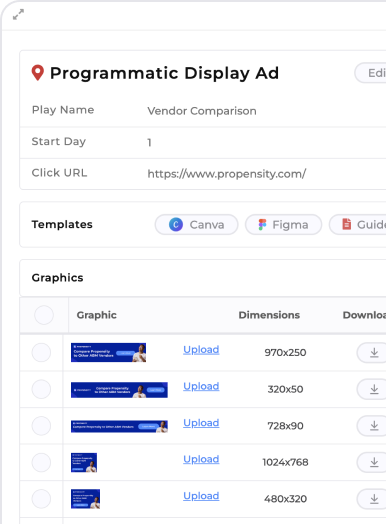Download the 1024x768 graphic
Screen dimensions: 386x524
pyautogui.click(x=372, y=463)
